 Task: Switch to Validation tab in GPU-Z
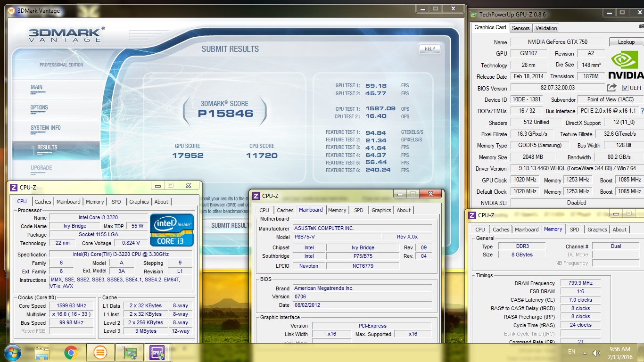pyautogui.click(x=546, y=28)
